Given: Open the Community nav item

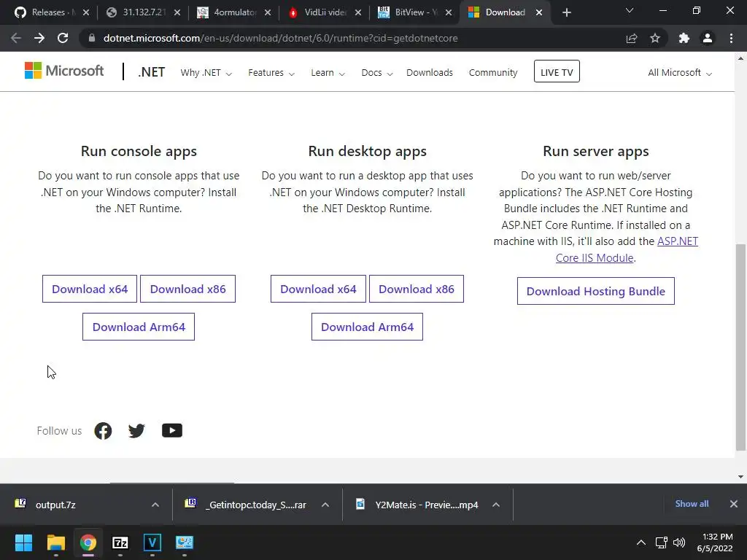Looking at the screenshot, I should 493,73.
